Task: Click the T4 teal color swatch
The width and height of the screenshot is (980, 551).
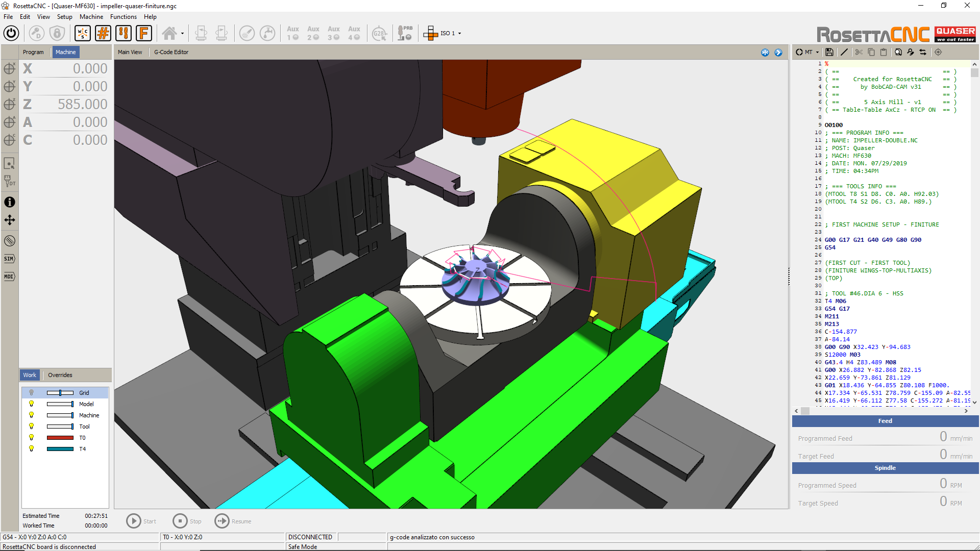Action: coord(60,449)
